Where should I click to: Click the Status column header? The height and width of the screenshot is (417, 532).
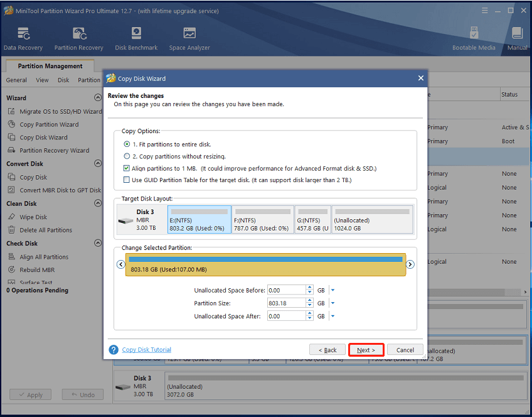514,94
